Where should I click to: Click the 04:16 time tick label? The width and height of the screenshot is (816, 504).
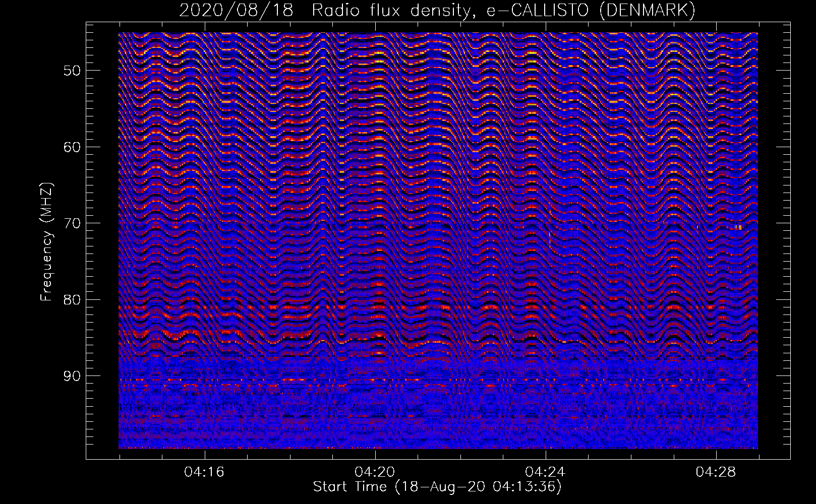point(204,472)
